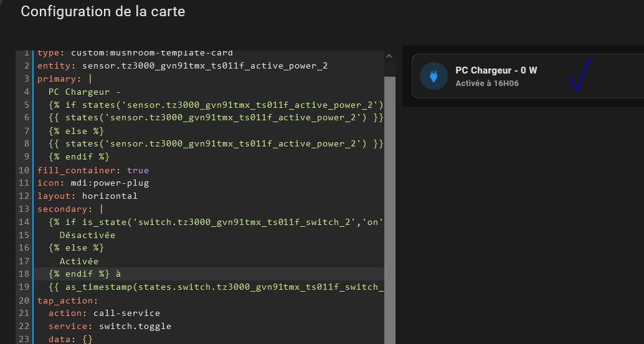644x344 pixels.
Task: Click the power plug icon on preview card
Action: click(x=433, y=76)
